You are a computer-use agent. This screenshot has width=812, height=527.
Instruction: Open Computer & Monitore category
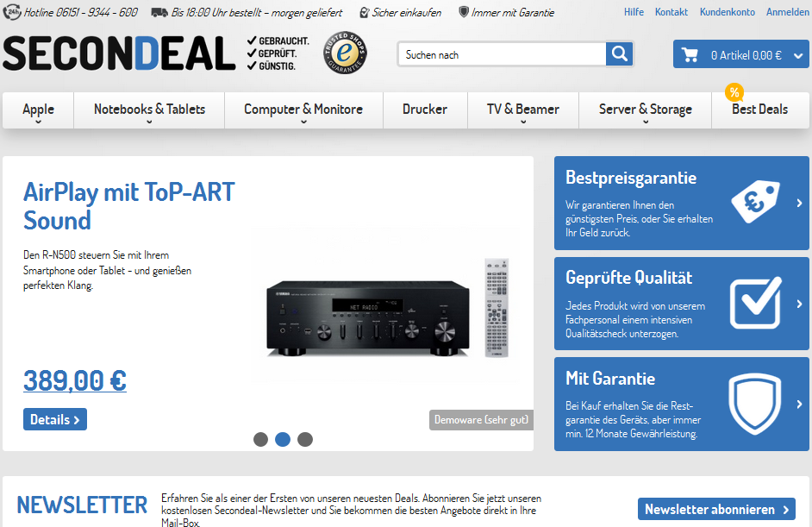[x=303, y=110]
